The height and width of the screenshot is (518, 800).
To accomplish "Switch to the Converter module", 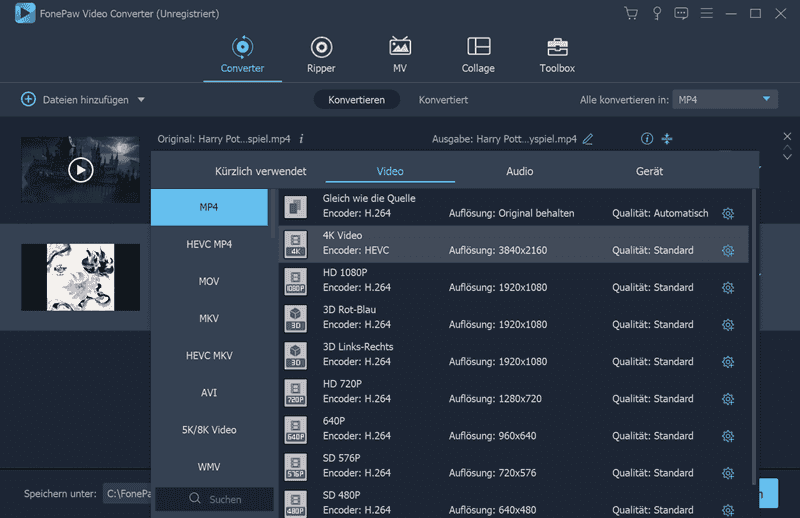I will 242,55.
